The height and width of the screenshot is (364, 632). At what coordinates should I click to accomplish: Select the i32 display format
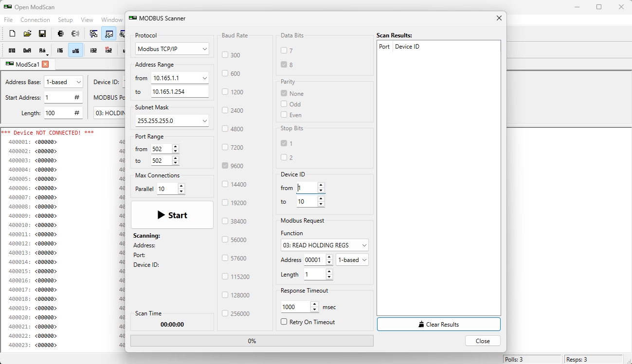coord(93,50)
